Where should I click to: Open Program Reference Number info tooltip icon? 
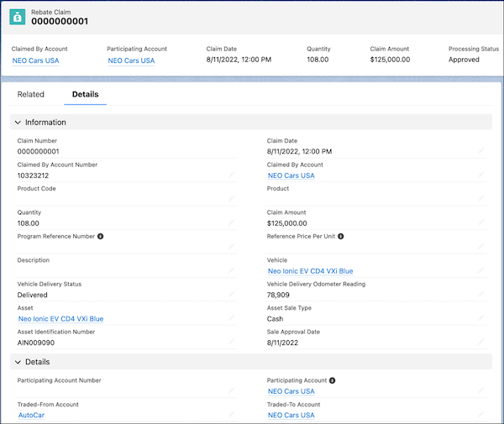click(100, 237)
